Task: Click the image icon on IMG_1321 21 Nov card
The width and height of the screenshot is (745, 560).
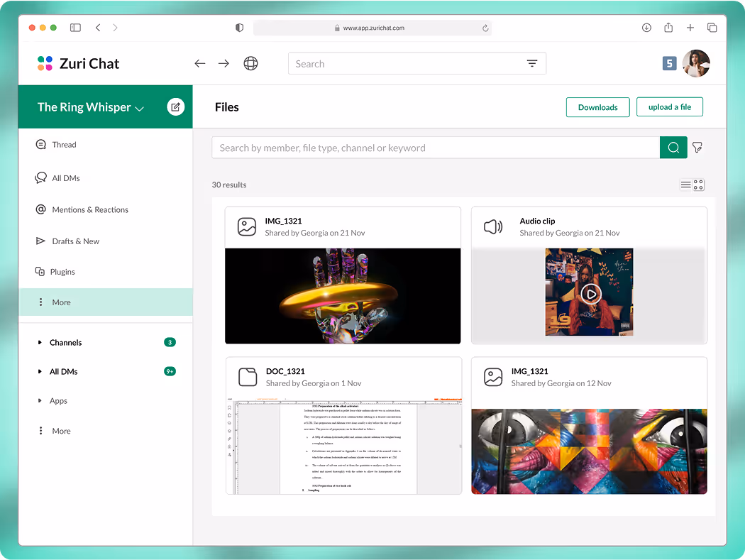Action: [x=247, y=226]
